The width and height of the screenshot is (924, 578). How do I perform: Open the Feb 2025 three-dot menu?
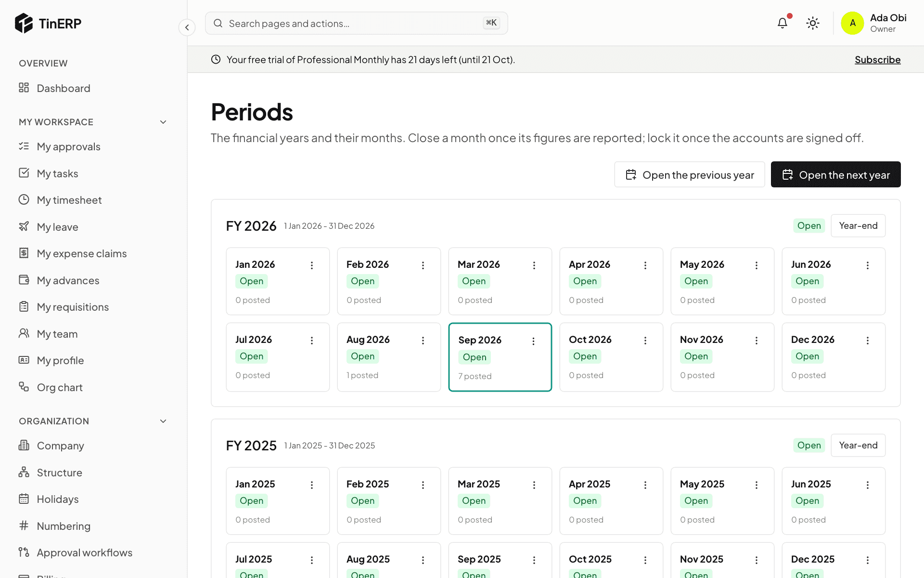coord(423,485)
